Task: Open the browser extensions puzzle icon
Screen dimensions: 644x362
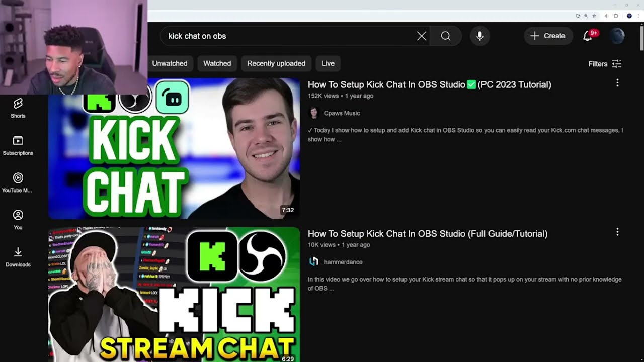Action: click(616, 16)
